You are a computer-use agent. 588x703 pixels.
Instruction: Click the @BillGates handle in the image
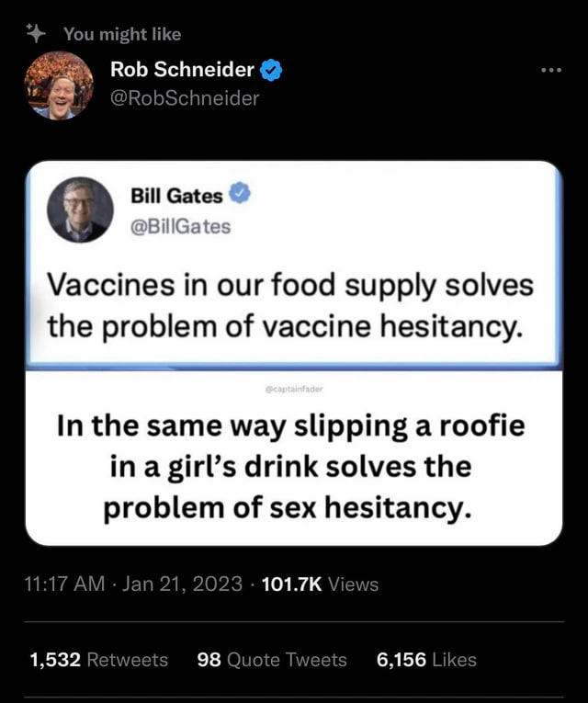pyautogui.click(x=181, y=225)
